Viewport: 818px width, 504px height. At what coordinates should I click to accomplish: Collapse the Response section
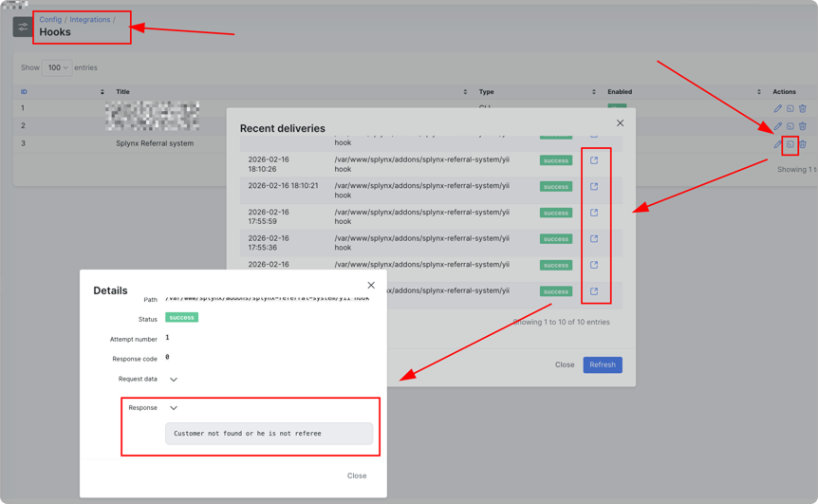coord(174,408)
